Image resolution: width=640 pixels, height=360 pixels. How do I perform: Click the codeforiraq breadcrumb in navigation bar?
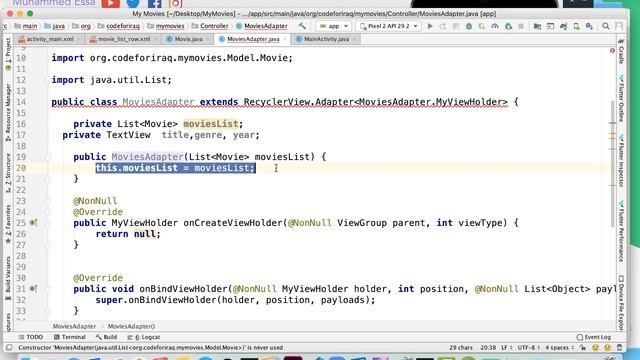click(119, 26)
